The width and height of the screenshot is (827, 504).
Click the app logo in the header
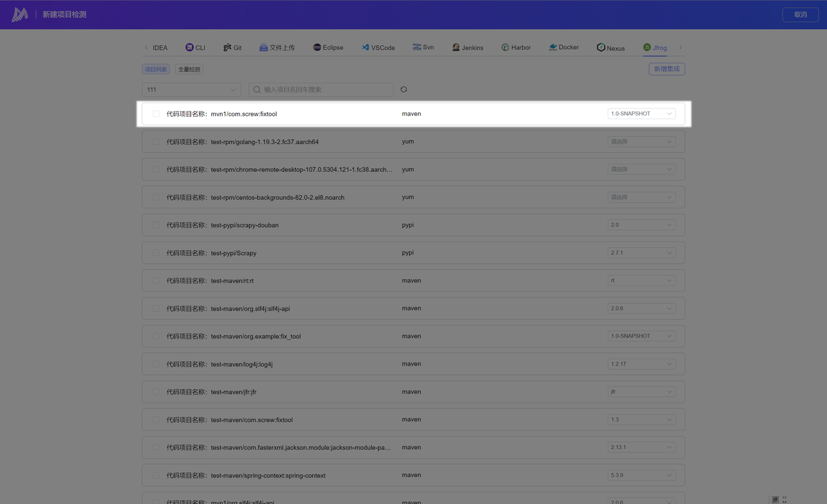coord(20,14)
